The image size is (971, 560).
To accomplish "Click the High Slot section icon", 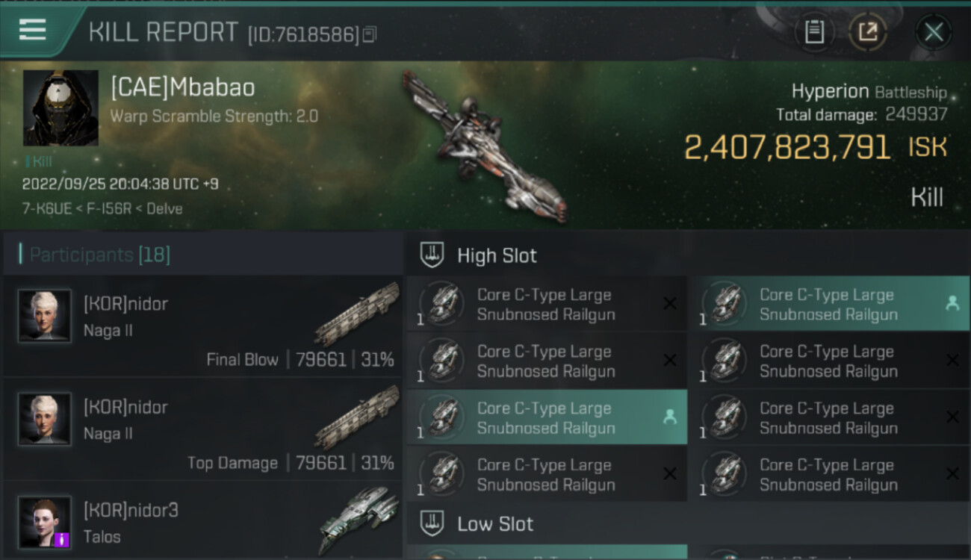I will pyautogui.click(x=432, y=255).
